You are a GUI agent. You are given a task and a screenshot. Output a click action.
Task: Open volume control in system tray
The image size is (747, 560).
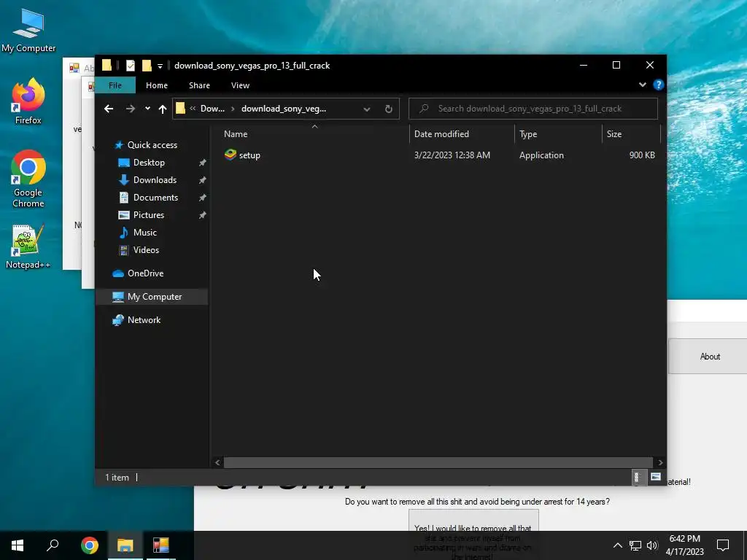click(x=652, y=545)
